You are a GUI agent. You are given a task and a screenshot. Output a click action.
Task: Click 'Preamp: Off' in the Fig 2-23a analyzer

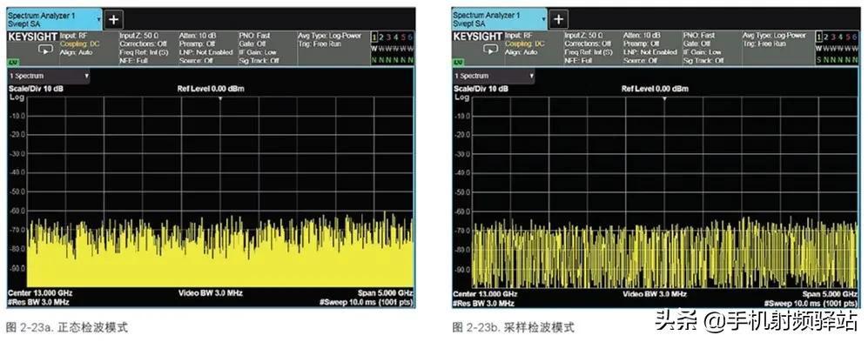click(x=196, y=44)
